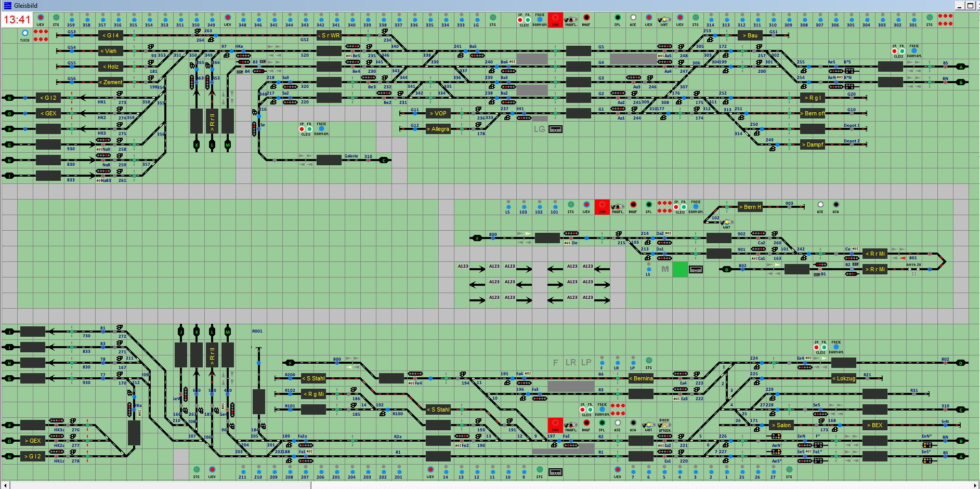This screenshot has width=980, height=489.
Task: Click signal Aa1 light strip
Action: (618, 109)
